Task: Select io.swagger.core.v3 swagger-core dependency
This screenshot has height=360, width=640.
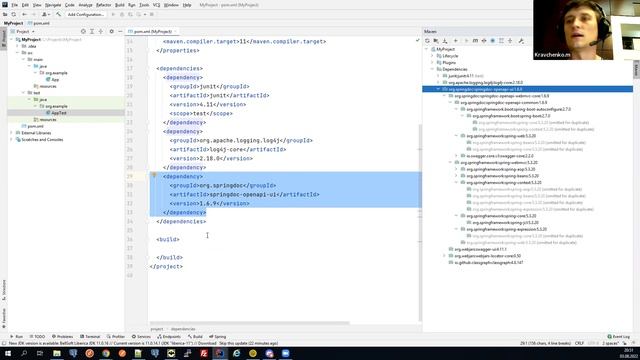Action: [x=500, y=156]
